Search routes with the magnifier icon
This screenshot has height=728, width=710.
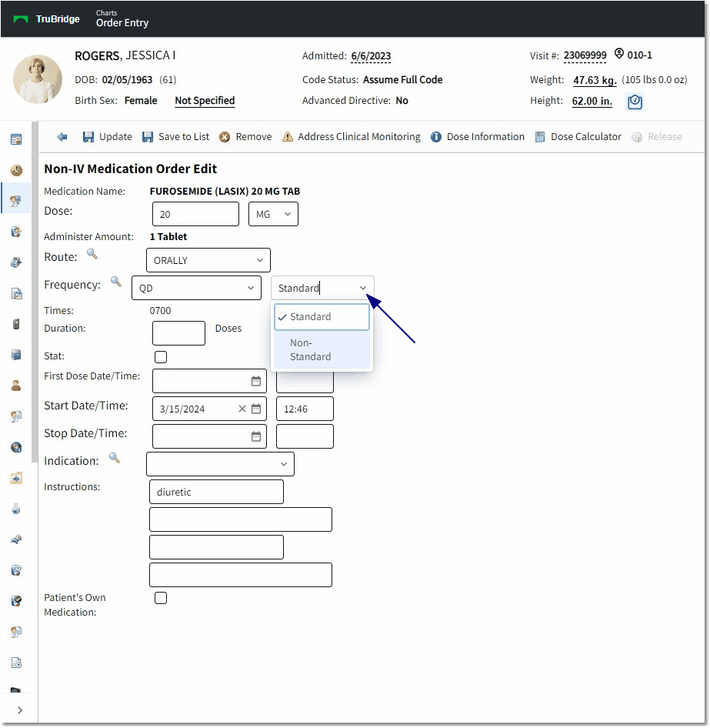point(92,254)
